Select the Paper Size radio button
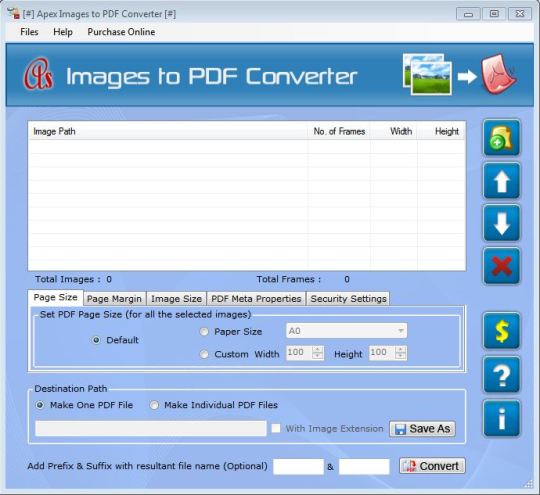The image size is (540, 495). coord(204,332)
